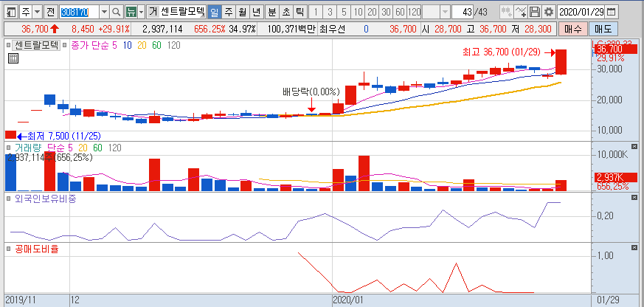
Task: Switch to 년 yearly chart period
Action: click(x=256, y=13)
